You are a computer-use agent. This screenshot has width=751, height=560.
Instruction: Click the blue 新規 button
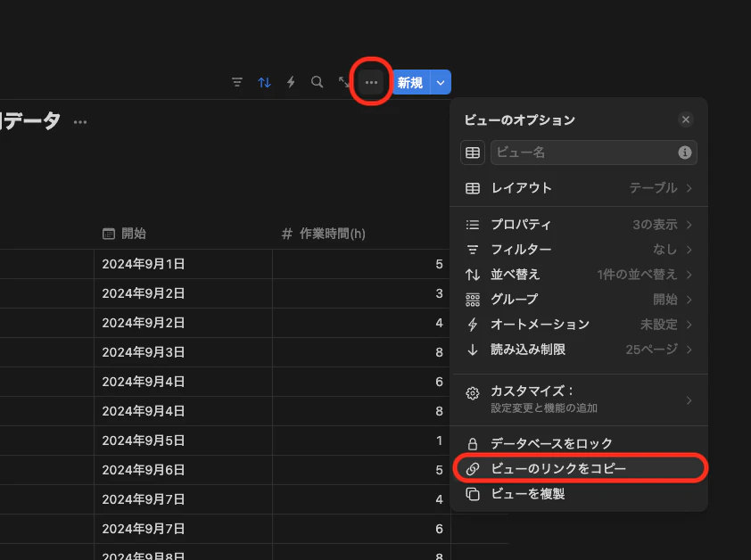tap(409, 82)
